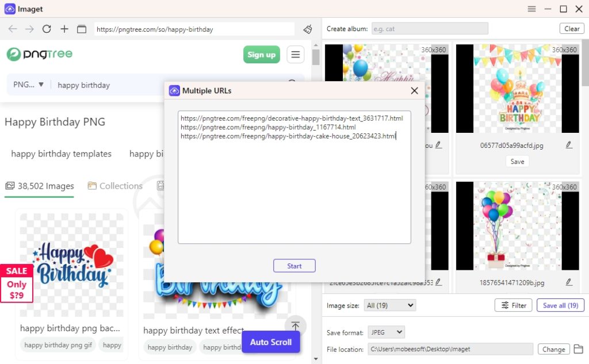Open the Imaget hamburger menu top right
This screenshot has width=589, height=364.
tap(532, 9)
